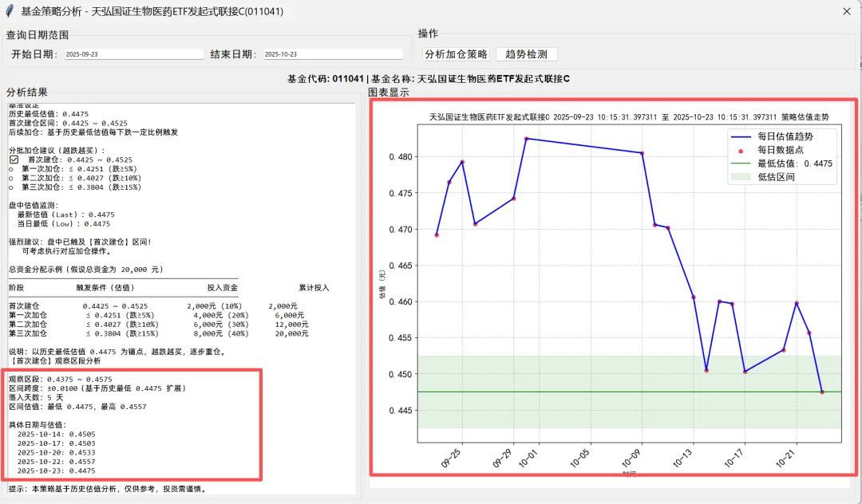Click 最新估值 (Last) : 0.4475 text

[66, 215]
